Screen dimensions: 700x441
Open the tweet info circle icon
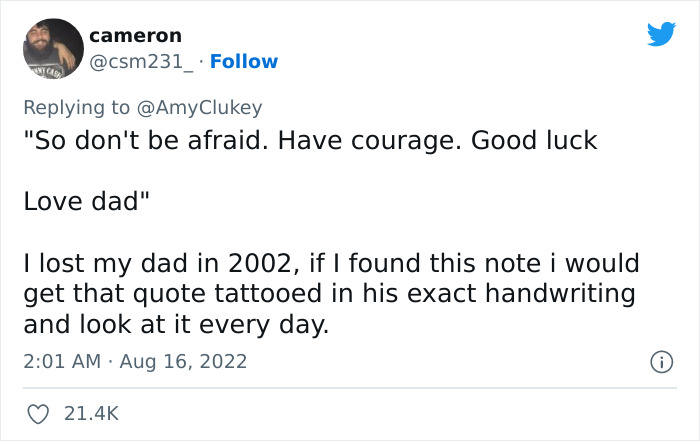coord(661,360)
